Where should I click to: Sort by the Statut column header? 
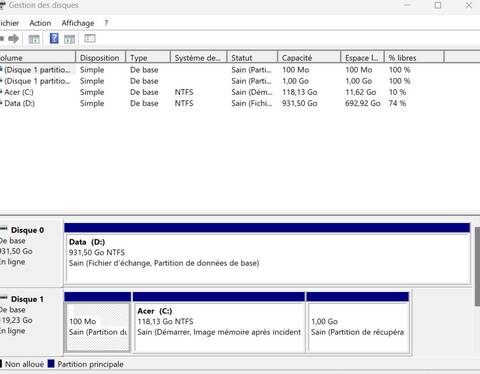(252, 58)
